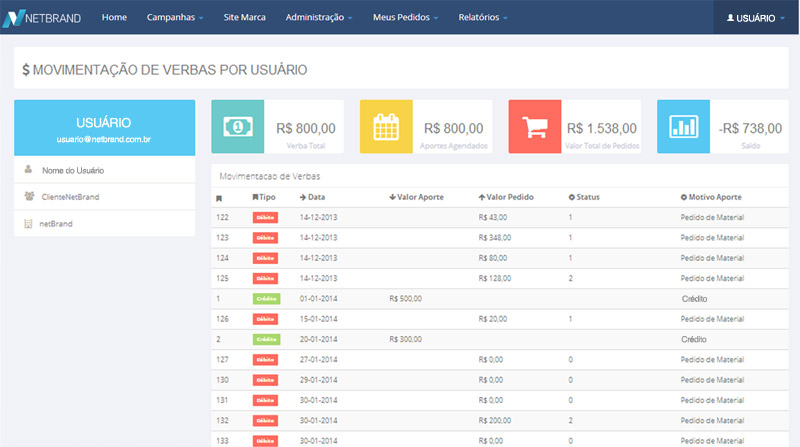Click the bookmark icon in first column header

coord(219,198)
